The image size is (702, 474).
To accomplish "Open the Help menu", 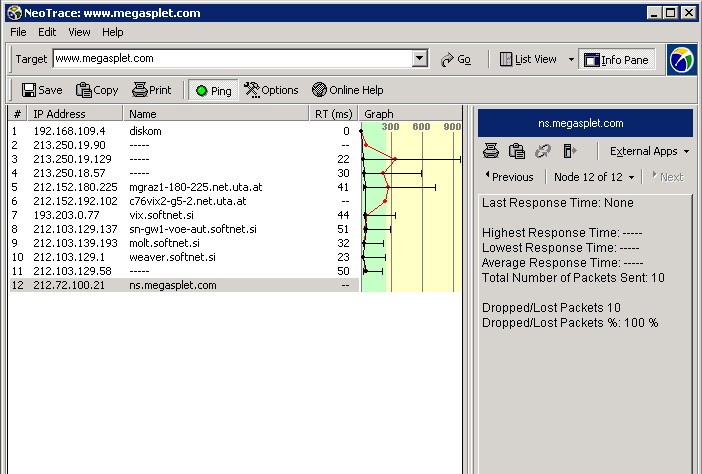I will (112, 32).
